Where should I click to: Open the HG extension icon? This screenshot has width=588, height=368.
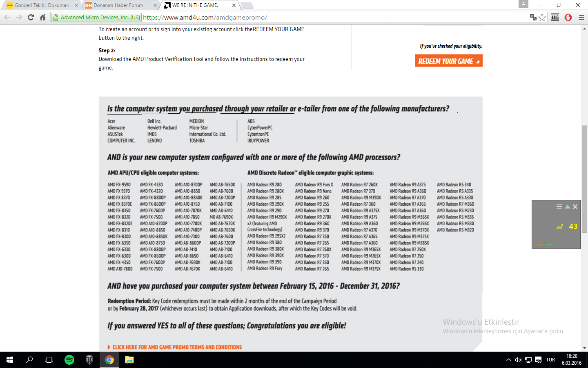pos(555,17)
